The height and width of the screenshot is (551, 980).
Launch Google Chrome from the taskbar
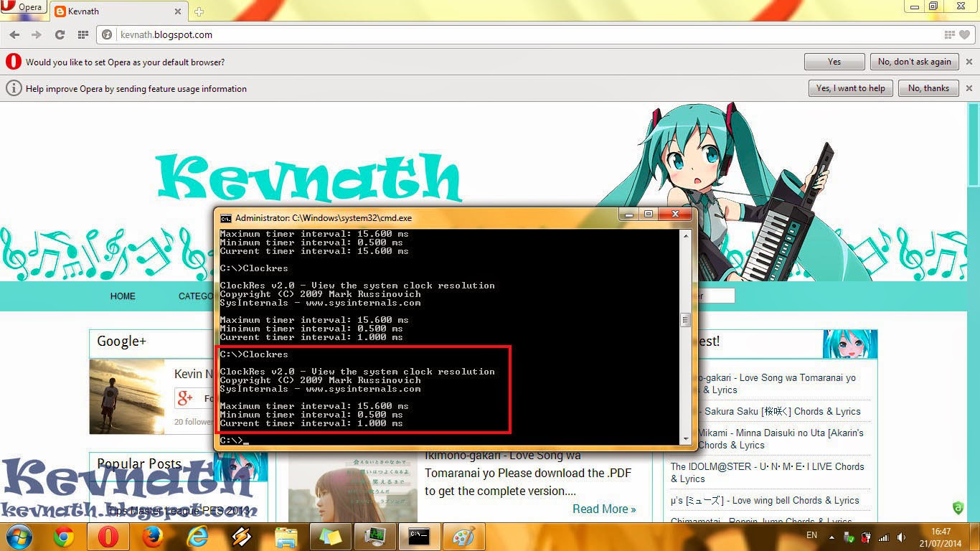pyautogui.click(x=64, y=537)
